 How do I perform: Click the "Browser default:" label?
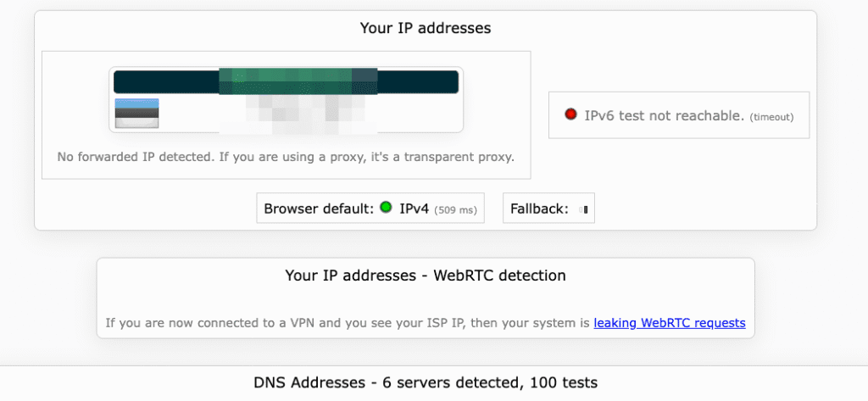click(x=319, y=209)
